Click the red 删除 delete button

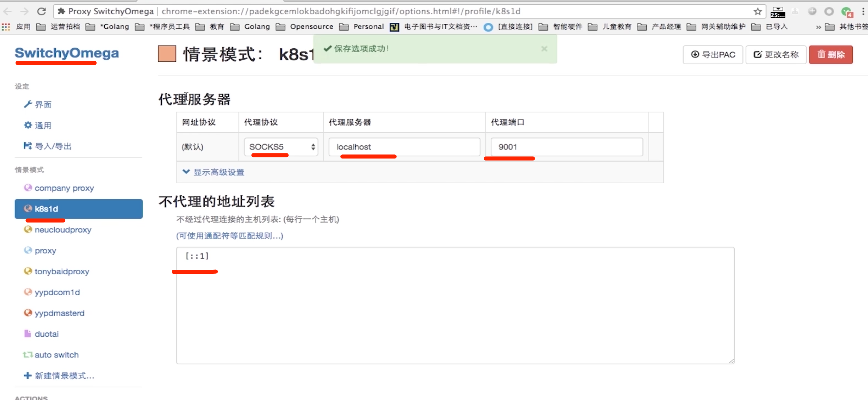[x=830, y=55]
